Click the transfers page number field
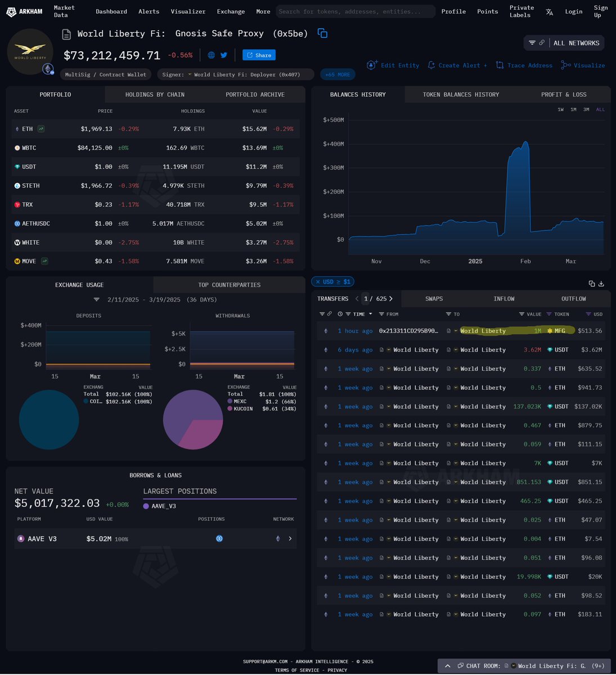The image size is (616, 675). pos(366,299)
